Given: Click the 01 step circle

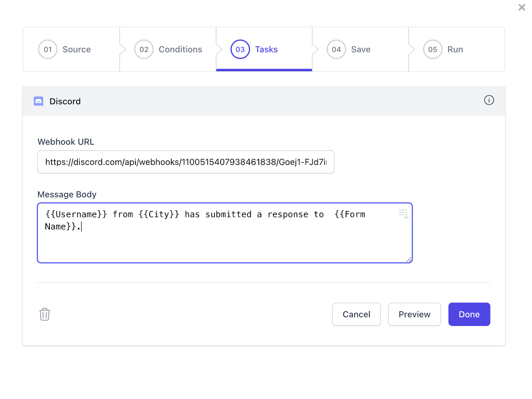Looking at the screenshot, I should coord(48,50).
